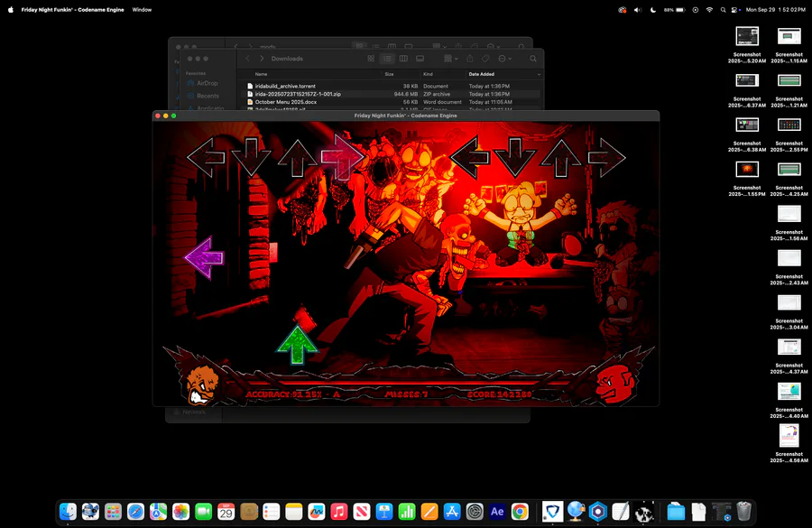Select Recents in Finder sidebar
The height and width of the screenshot is (528, 812).
203,96
